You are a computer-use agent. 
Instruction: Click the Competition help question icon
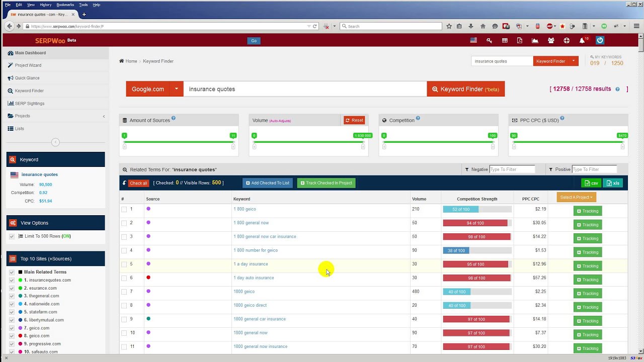click(418, 118)
